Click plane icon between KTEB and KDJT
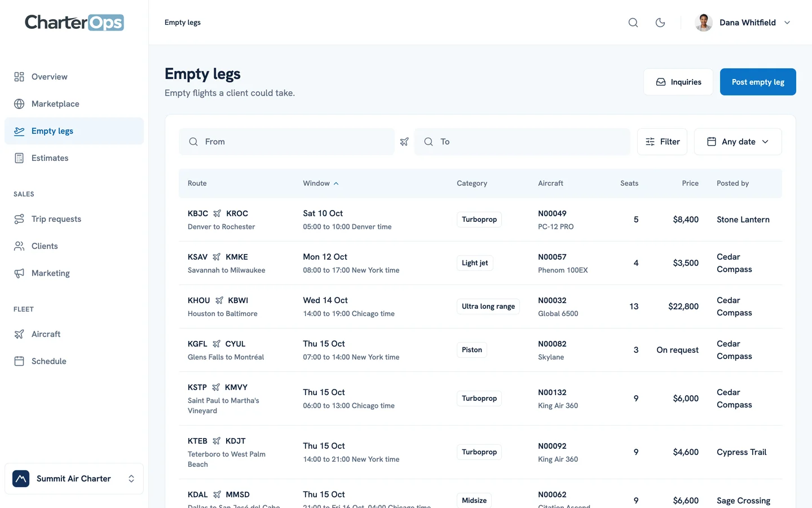Viewport: 812px width, 508px height. [217, 441]
